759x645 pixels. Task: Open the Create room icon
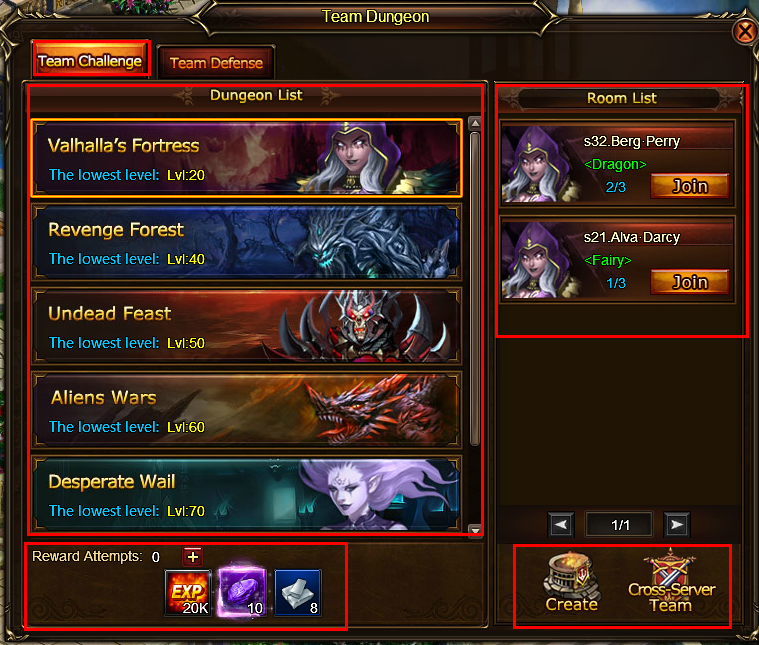(571, 583)
